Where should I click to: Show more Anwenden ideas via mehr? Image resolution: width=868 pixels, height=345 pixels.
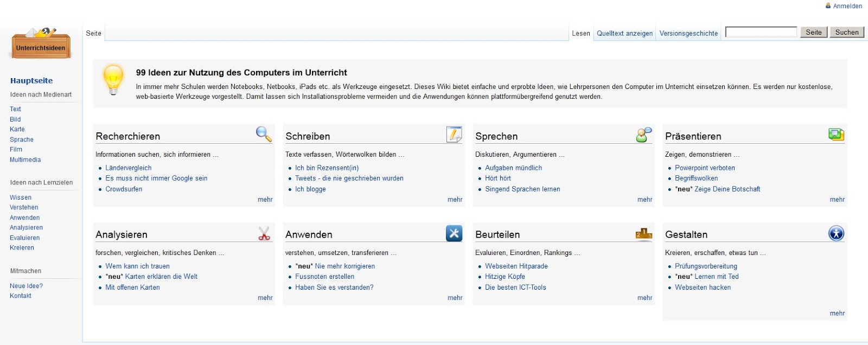click(455, 298)
